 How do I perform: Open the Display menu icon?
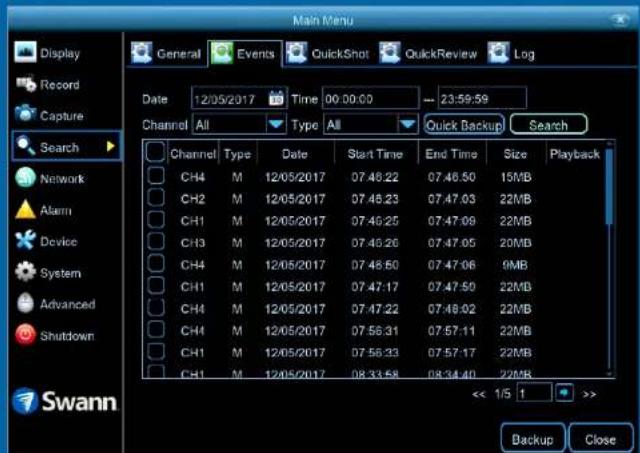point(25,52)
